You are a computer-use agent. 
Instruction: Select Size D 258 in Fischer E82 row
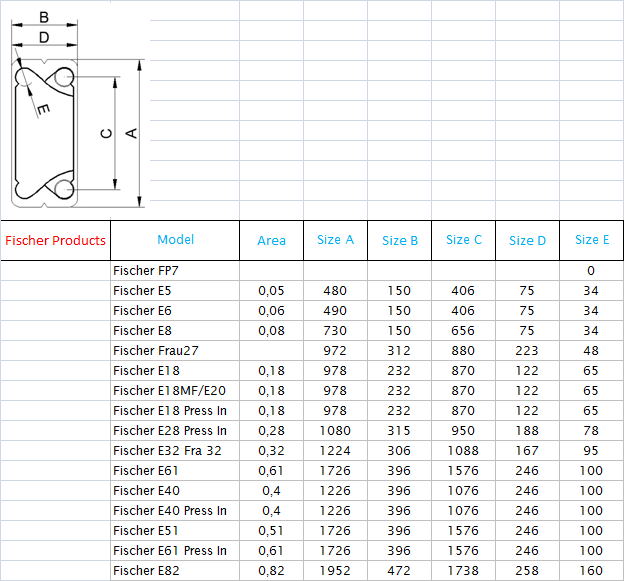(527, 570)
